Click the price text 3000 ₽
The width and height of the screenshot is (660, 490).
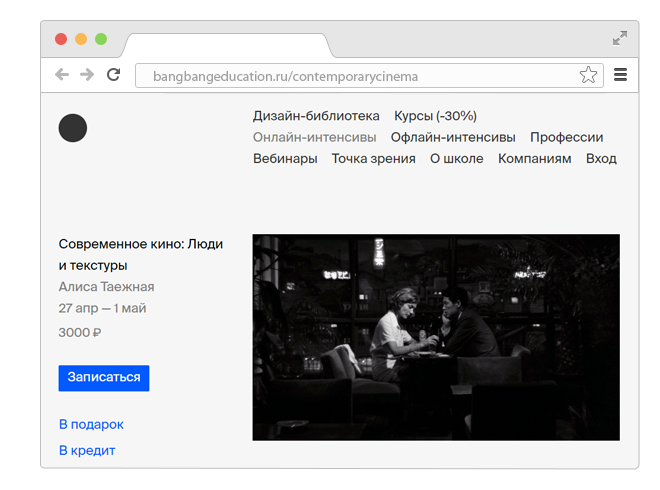pos(80,333)
